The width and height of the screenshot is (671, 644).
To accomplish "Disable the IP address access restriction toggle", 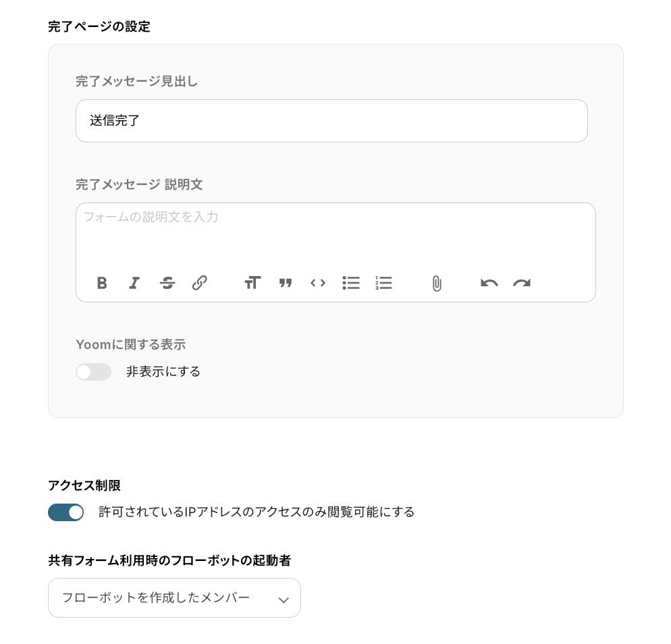I will click(x=65, y=512).
